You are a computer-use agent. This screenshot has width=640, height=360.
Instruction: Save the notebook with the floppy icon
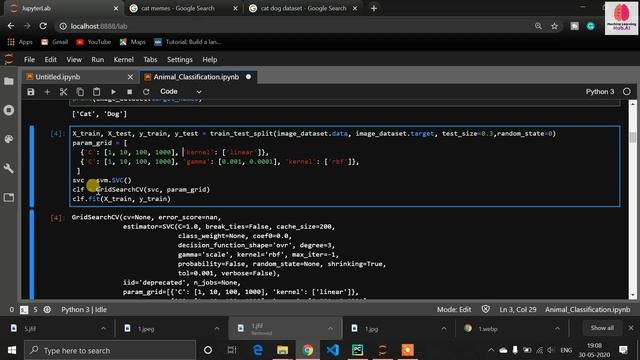click(x=31, y=92)
